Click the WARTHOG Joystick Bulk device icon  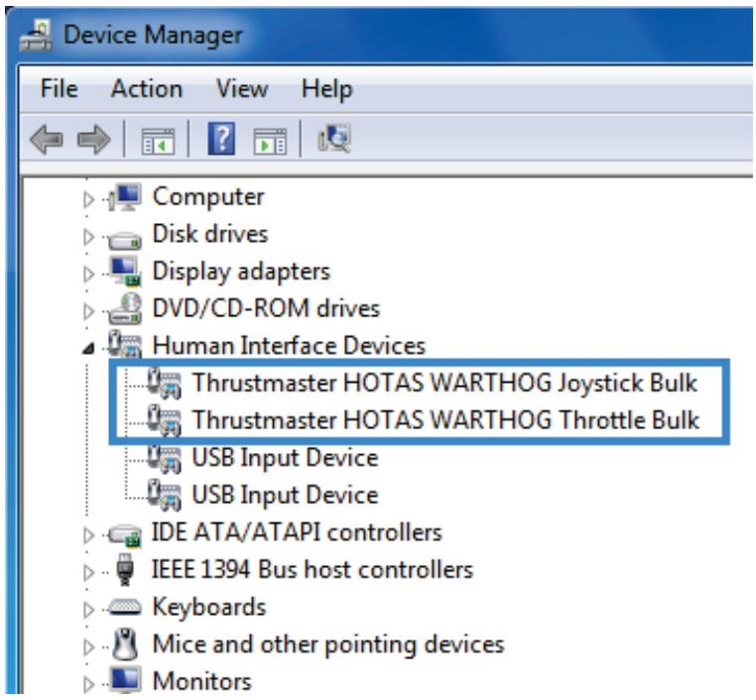tap(165, 383)
